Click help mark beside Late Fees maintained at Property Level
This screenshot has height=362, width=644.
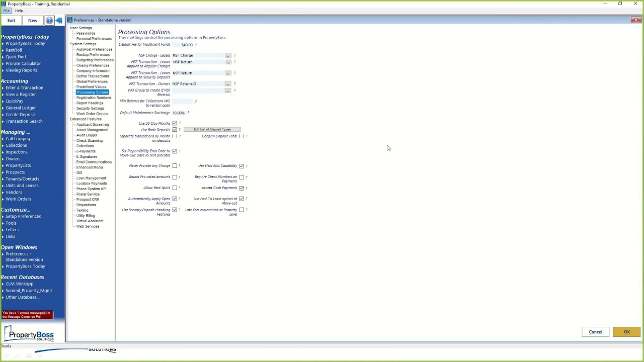(x=247, y=210)
